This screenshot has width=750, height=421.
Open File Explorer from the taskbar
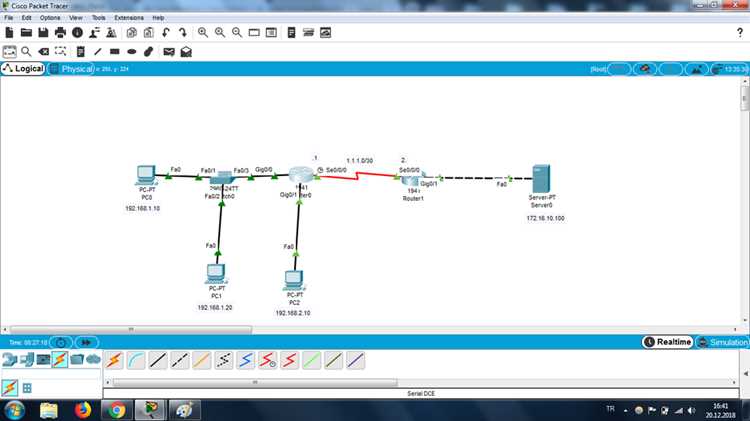click(x=48, y=410)
